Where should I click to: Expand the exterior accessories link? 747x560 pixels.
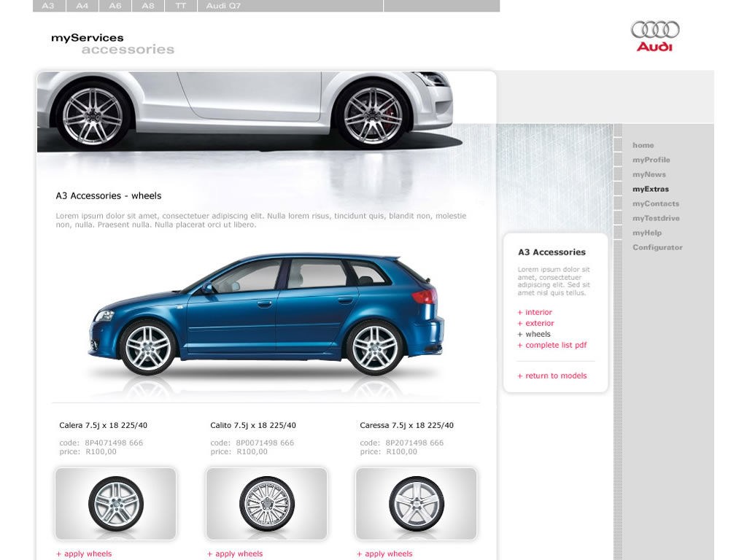click(535, 323)
